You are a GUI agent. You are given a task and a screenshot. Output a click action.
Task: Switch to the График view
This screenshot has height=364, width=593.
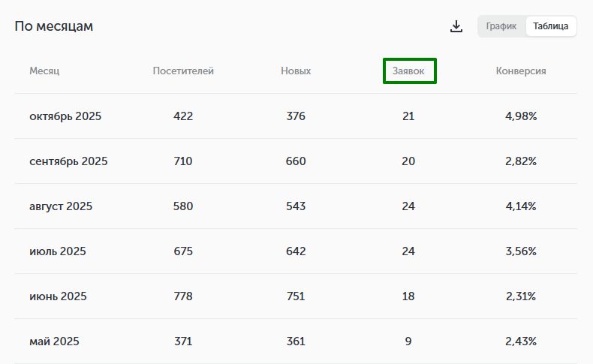[501, 26]
